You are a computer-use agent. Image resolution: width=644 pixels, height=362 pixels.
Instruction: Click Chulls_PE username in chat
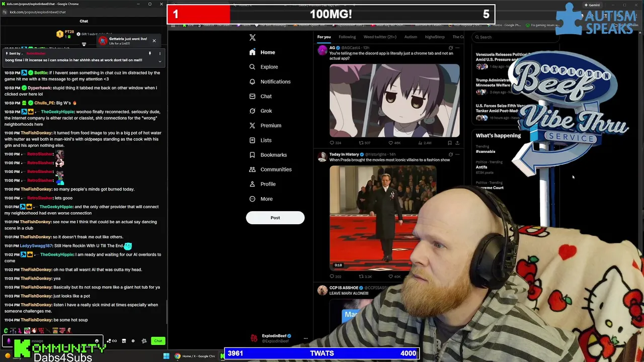click(x=44, y=103)
